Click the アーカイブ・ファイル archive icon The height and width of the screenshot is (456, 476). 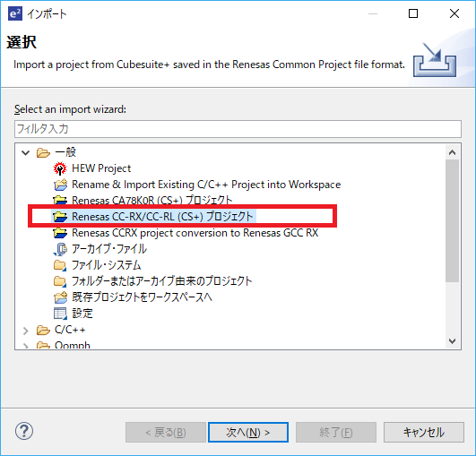click(60, 249)
